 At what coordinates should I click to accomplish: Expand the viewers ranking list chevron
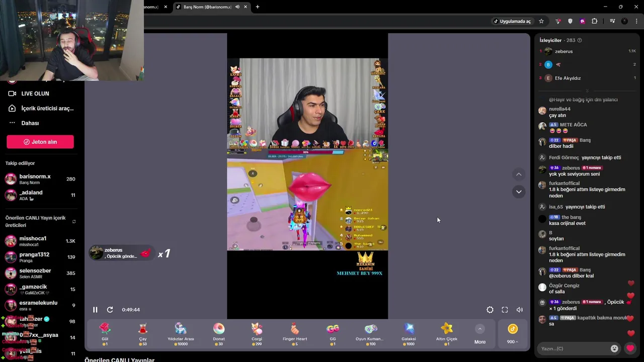point(587,90)
